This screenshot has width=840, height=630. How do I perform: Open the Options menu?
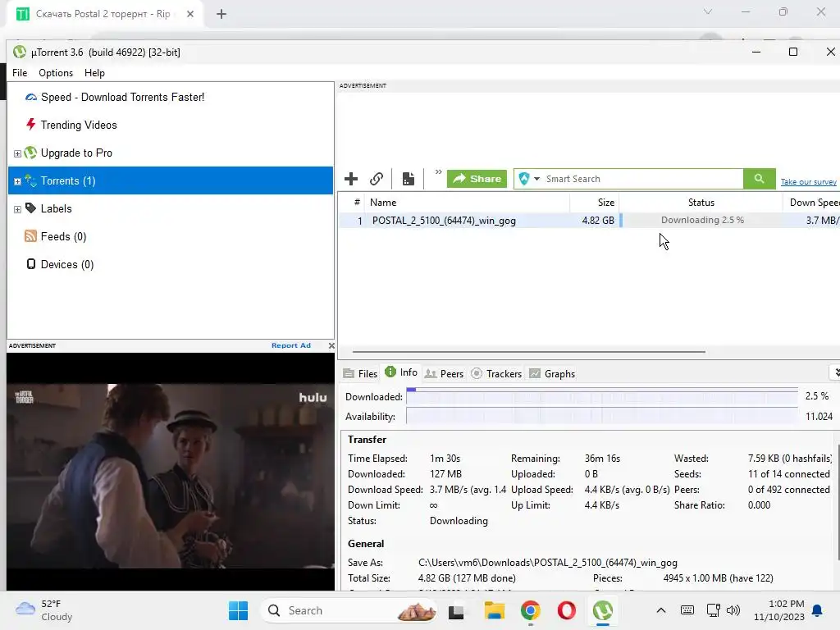[x=56, y=73]
